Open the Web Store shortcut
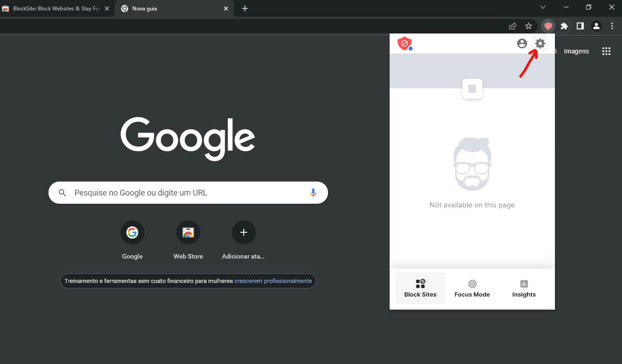This screenshot has width=622, height=364. [188, 240]
